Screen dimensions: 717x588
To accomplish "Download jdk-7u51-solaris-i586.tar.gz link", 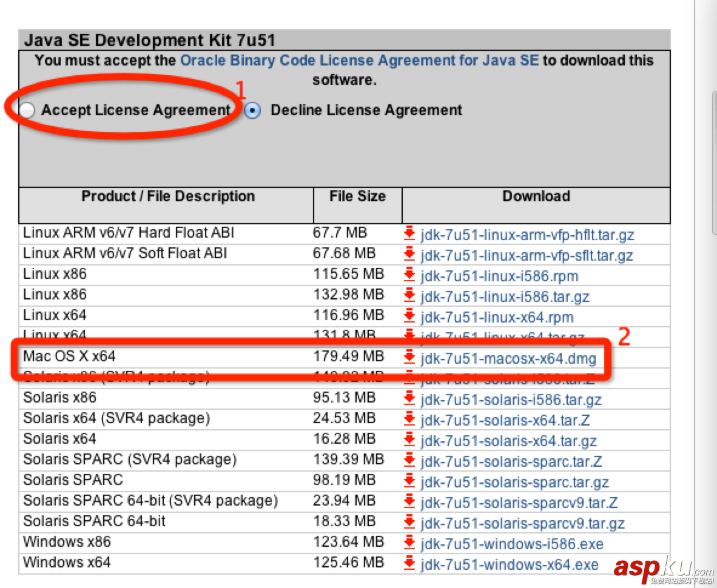I will click(x=511, y=399).
